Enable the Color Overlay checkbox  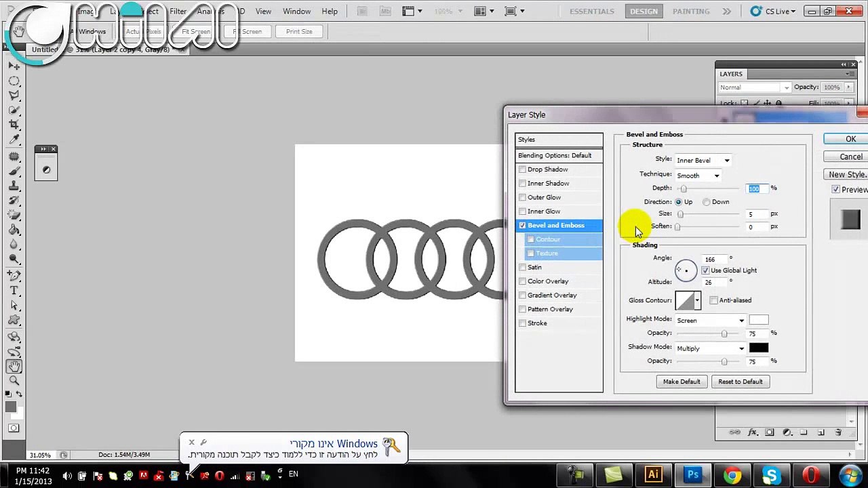522,281
